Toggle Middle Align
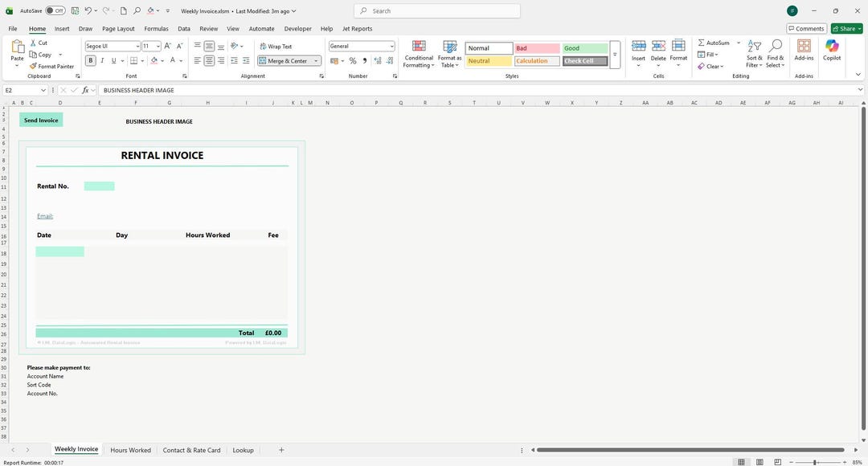Screen dimensions: 868x466 (209, 46)
